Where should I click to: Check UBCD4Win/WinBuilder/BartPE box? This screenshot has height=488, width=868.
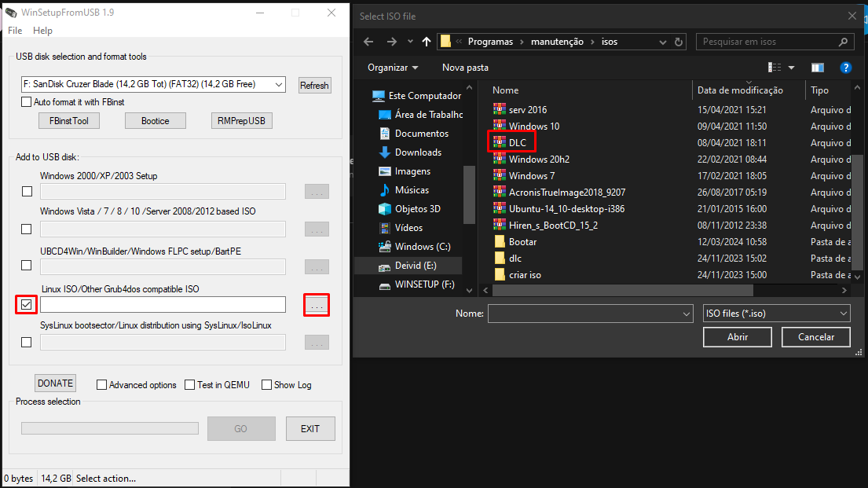click(x=27, y=266)
